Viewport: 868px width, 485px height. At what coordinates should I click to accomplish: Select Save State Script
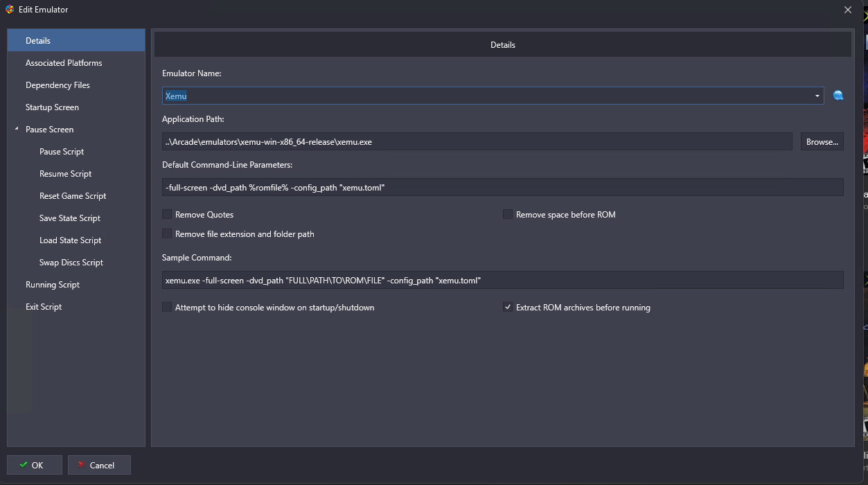pos(76,218)
